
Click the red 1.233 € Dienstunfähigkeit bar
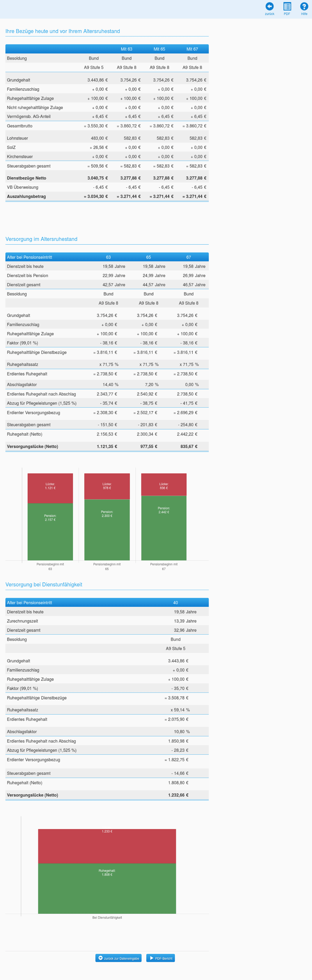click(x=107, y=849)
